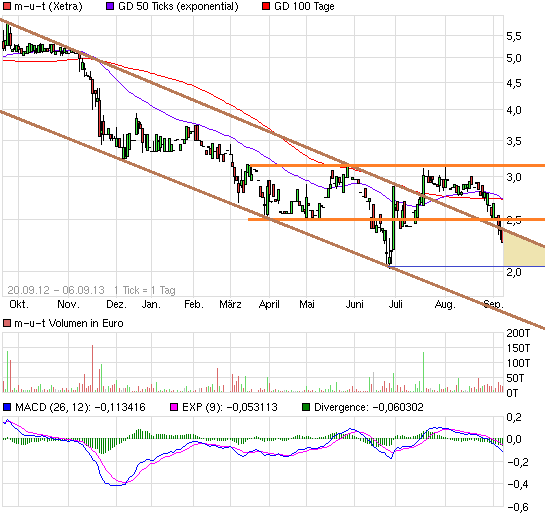
Task: Click the 2,0 price axis label
Action: (x=514, y=272)
